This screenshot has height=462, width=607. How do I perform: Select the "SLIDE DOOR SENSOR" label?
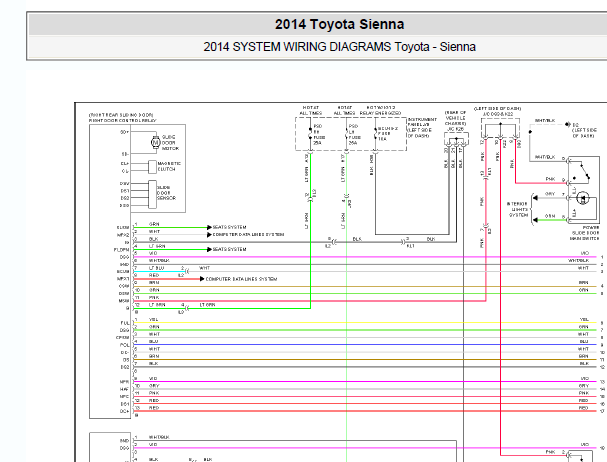[x=166, y=192]
